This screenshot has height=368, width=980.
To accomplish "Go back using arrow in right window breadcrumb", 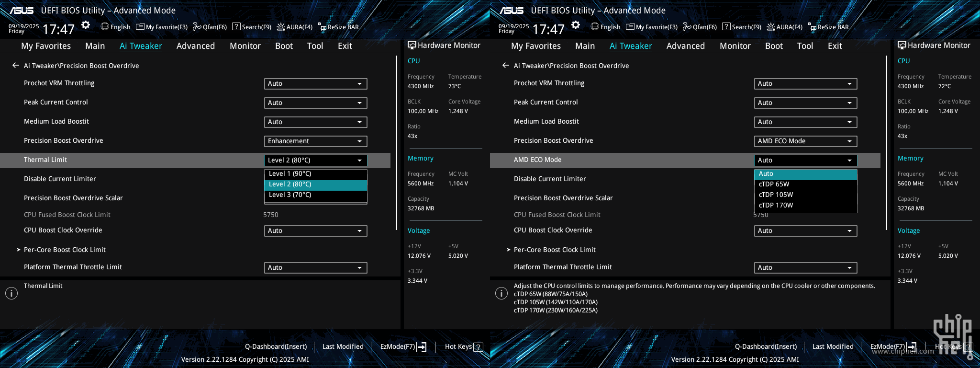I will pos(506,65).
